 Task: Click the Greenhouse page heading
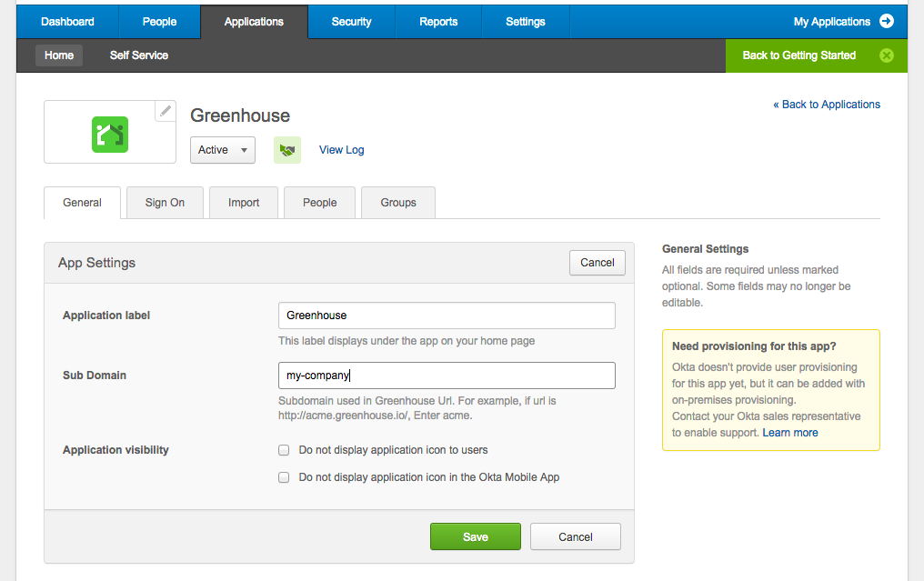[x=240, y=115]
